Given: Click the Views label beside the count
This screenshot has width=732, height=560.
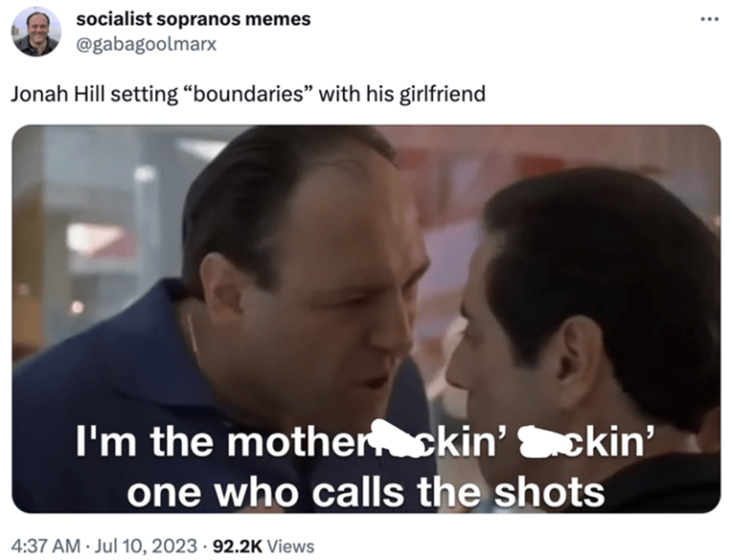Looking at the screenshot, I should tap(291, 546).
